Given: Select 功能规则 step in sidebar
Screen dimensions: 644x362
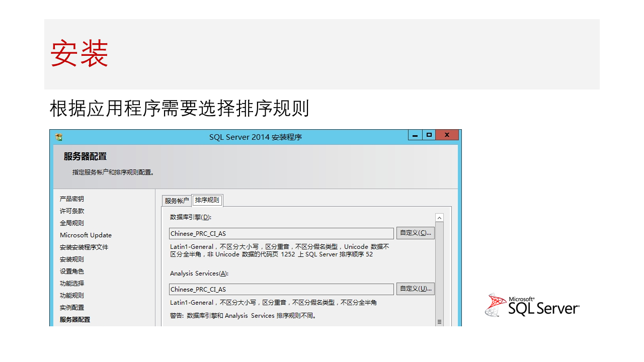Looking at the screenshot, I should [72, 296].
